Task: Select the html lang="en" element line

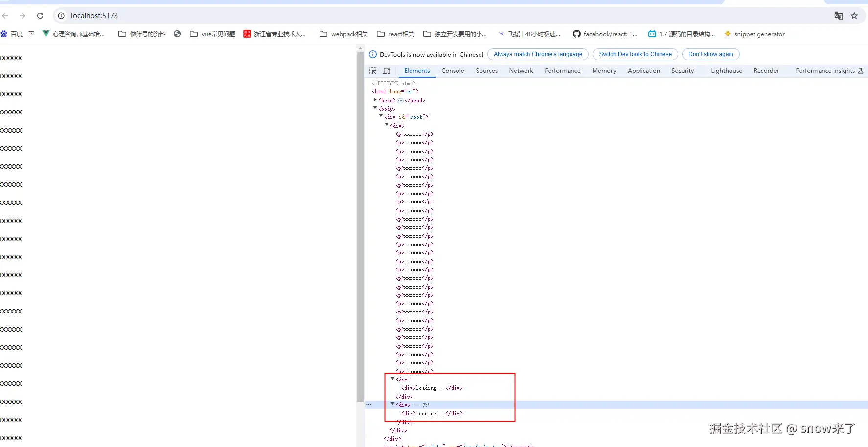Action: (x=395, y=91)
